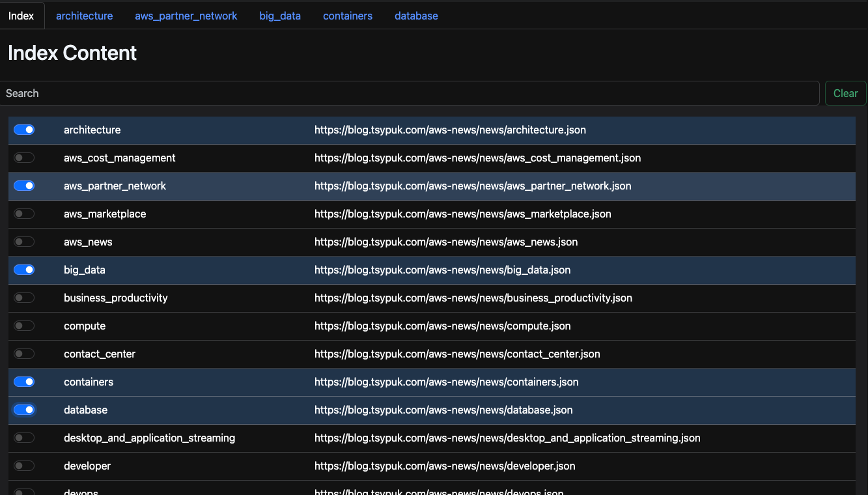Disable the database feed toggle

tap(24, 410)
